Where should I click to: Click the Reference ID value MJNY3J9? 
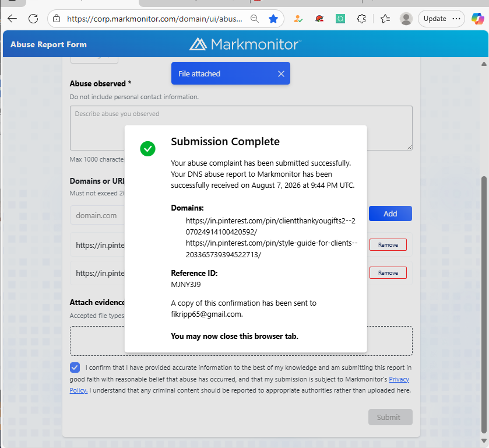pyautogui.click(x=186, y=285)
